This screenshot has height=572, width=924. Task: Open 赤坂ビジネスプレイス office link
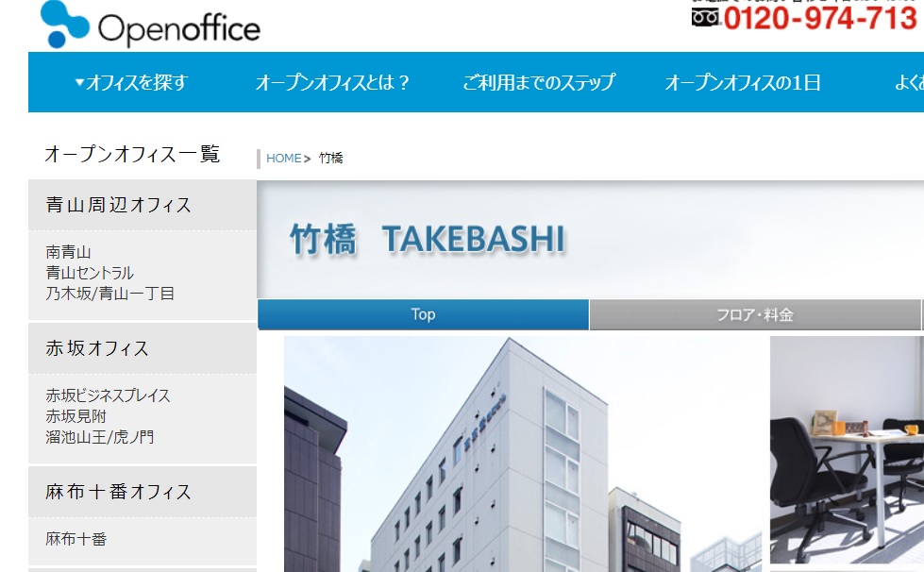[109, 395]
